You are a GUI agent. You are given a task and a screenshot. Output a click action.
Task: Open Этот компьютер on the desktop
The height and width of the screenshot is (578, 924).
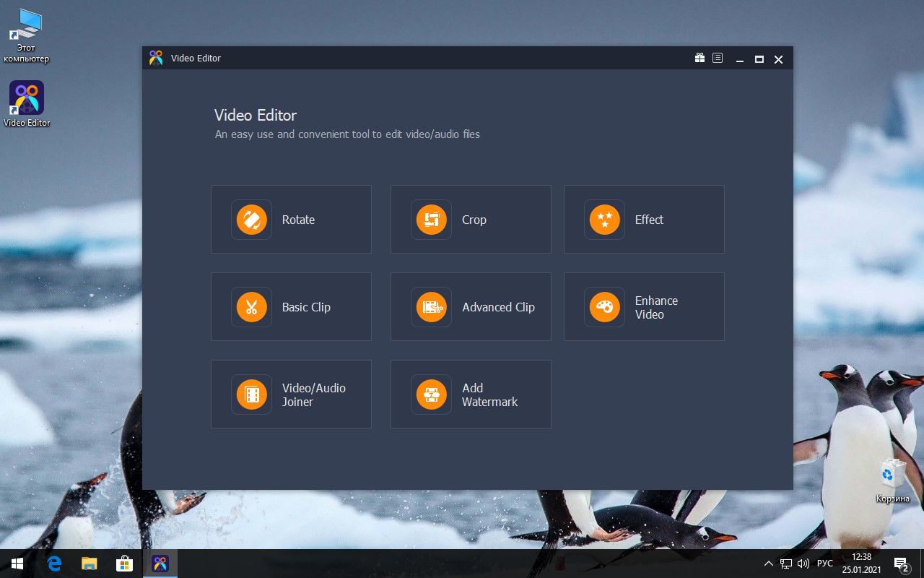26,25
